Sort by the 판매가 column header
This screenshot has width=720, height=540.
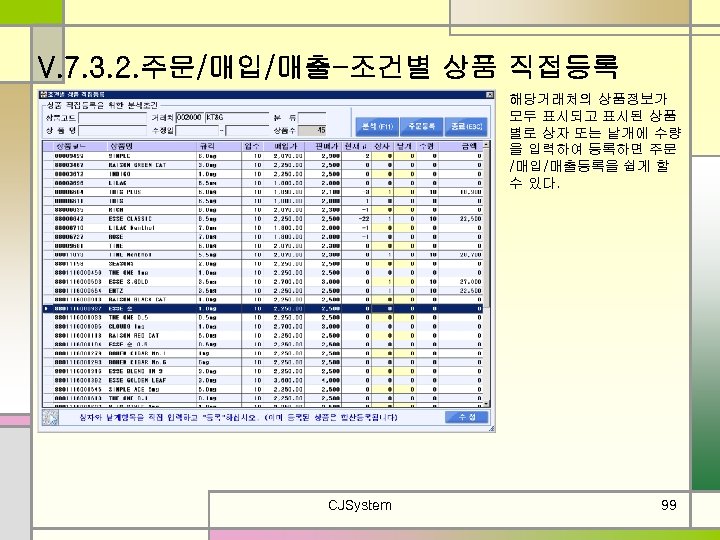[323, 146]
